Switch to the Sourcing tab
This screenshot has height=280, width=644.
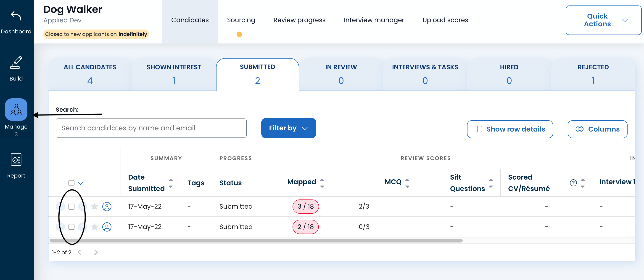241,20
